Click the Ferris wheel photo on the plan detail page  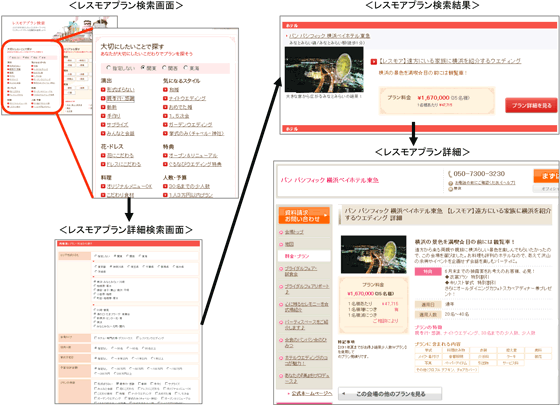coord(374,254)
